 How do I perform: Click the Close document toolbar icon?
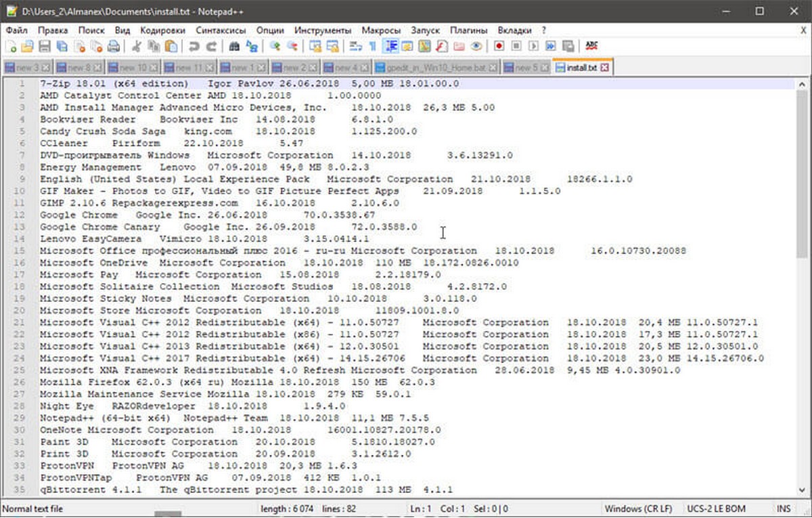(80, 46)
